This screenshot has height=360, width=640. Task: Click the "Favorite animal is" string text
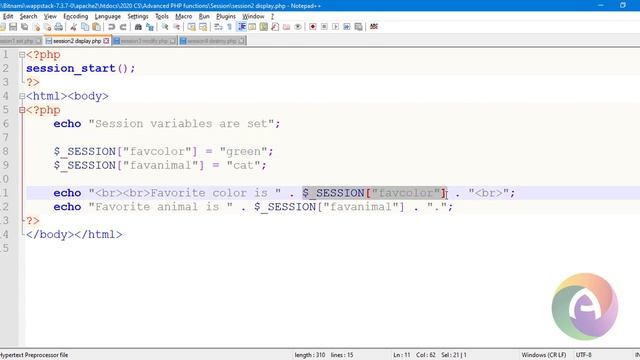[160, 207]
